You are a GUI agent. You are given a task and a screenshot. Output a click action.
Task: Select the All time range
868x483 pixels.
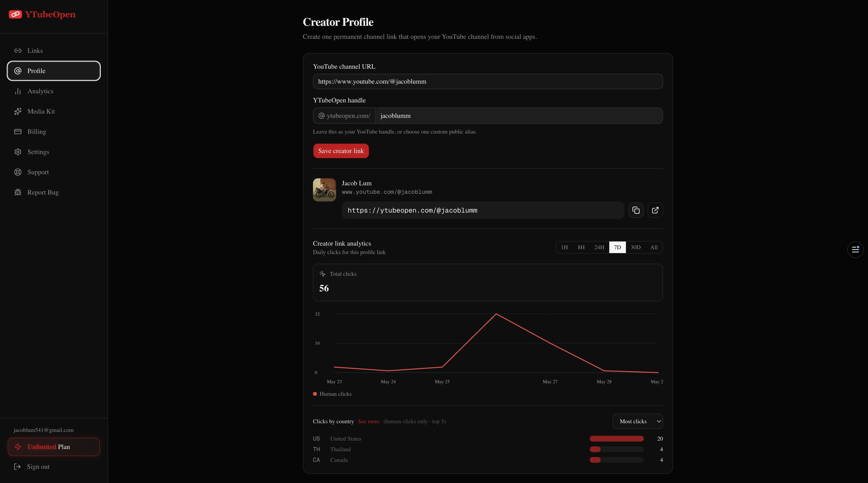pos(654,247)
